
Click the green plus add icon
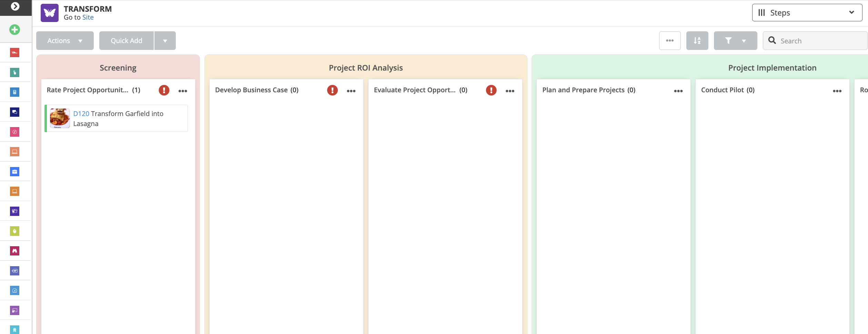pos(14,30)
